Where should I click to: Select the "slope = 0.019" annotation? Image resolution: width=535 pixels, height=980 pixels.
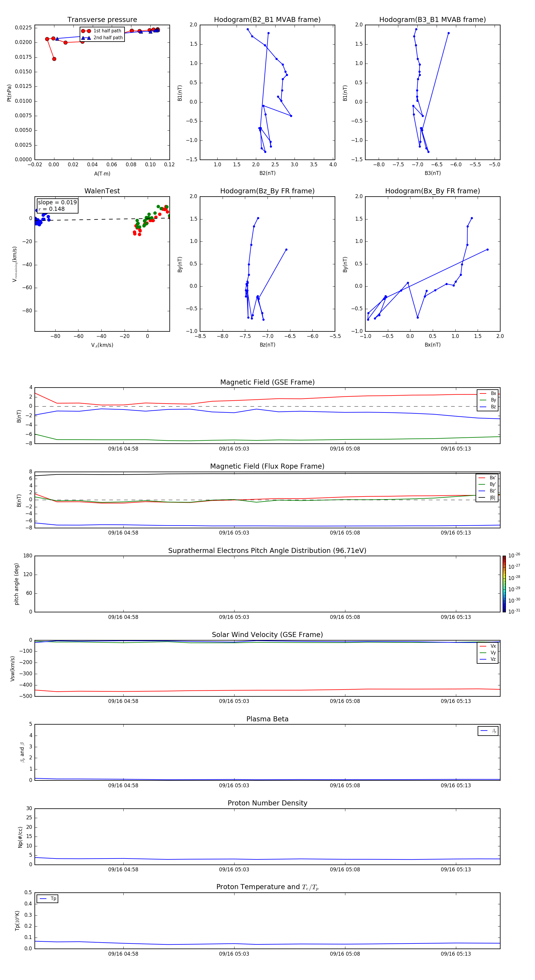(57, 203)
